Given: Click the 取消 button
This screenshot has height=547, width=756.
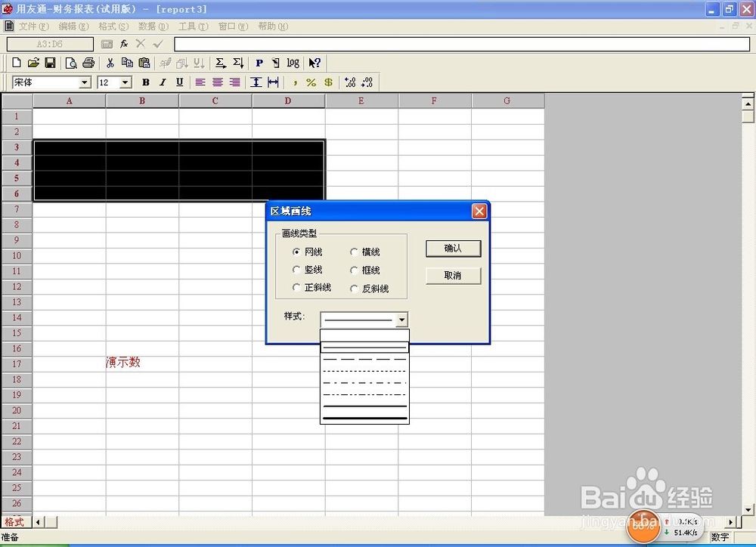Looking at the screenshot, I should pos(452,275).
